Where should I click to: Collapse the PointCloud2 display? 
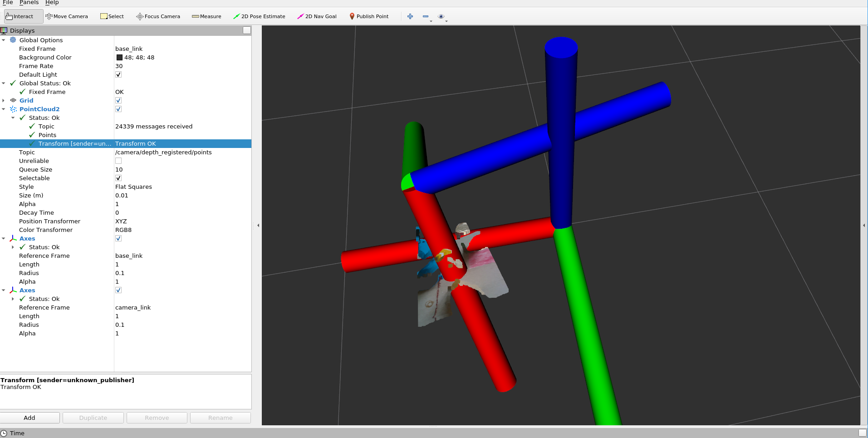tap(4, 109)
